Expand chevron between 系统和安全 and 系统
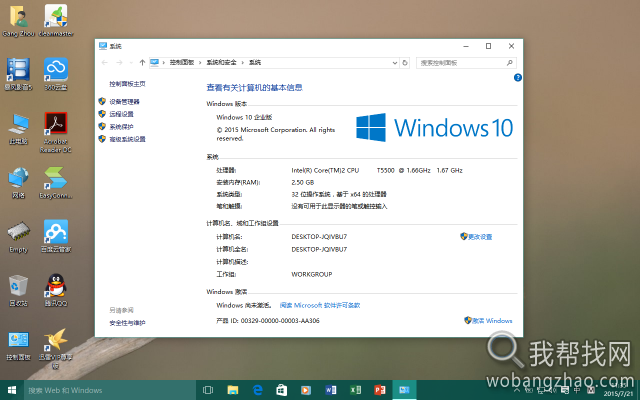The width and height of the screenshot is (640, 400). click(x=243, y=62)
